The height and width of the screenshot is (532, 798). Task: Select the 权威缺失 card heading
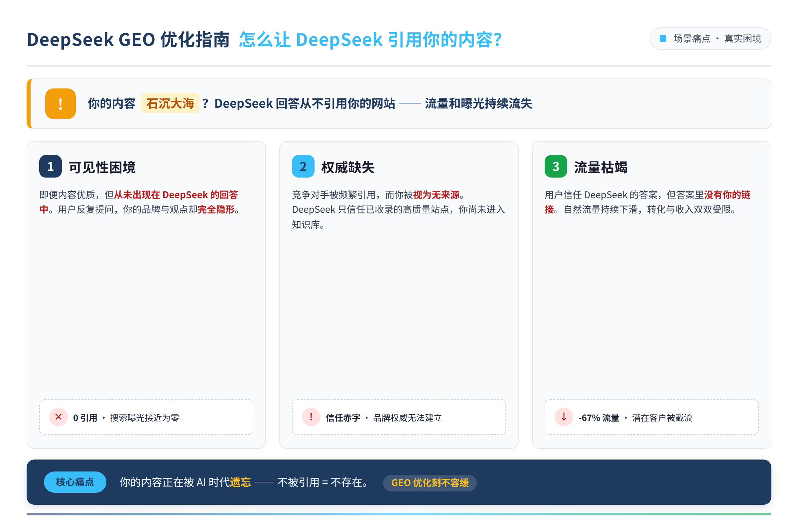click(x=348, y=167)
